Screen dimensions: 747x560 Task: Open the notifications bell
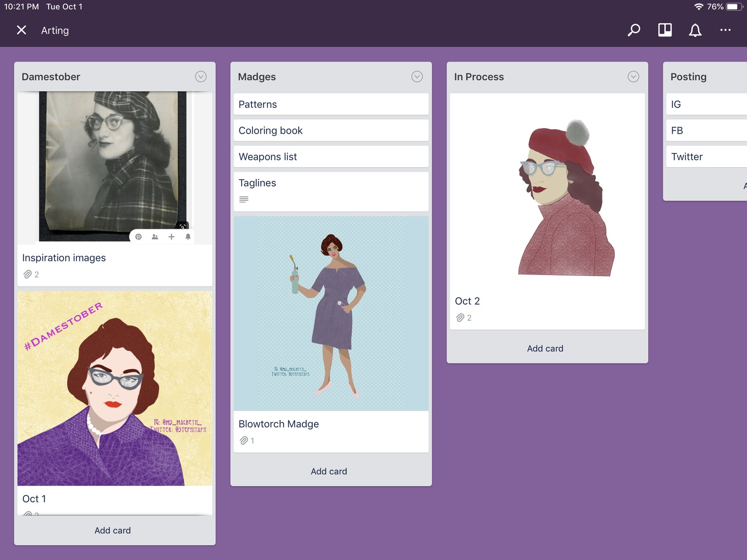point(695,30)
